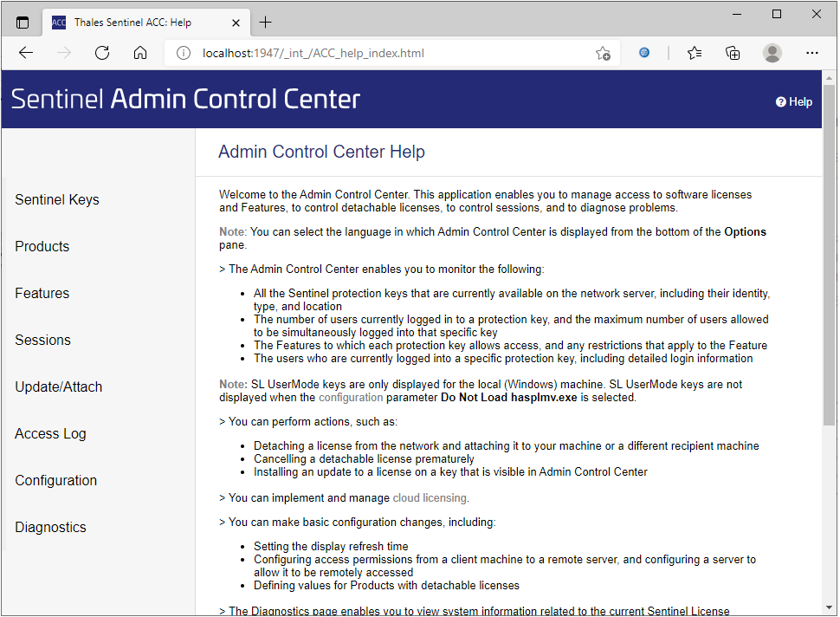
Task: Open the blue globe extension icon
Action: coord(644,53)
